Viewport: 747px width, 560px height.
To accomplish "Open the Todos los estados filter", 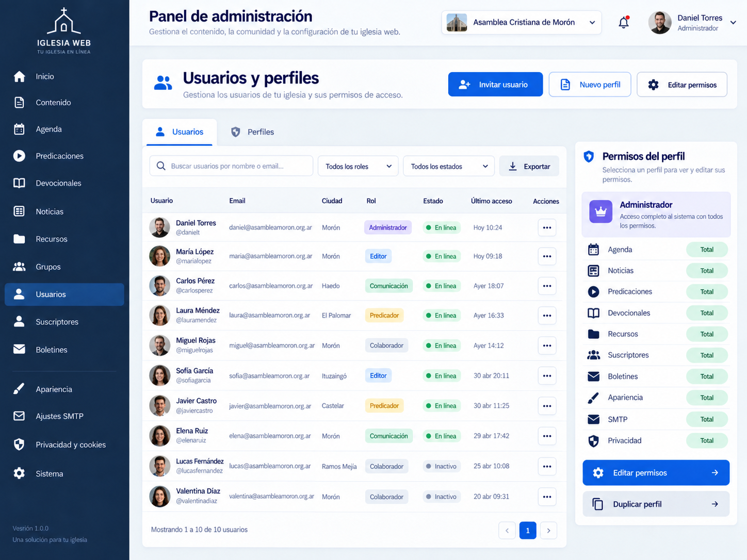I will (449, 166).
